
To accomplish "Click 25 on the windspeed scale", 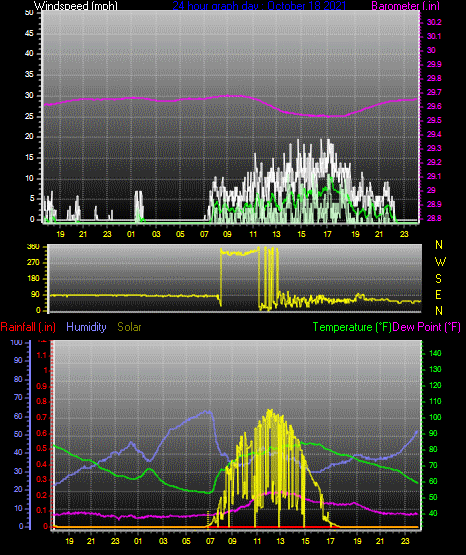I will click(29, 116).
